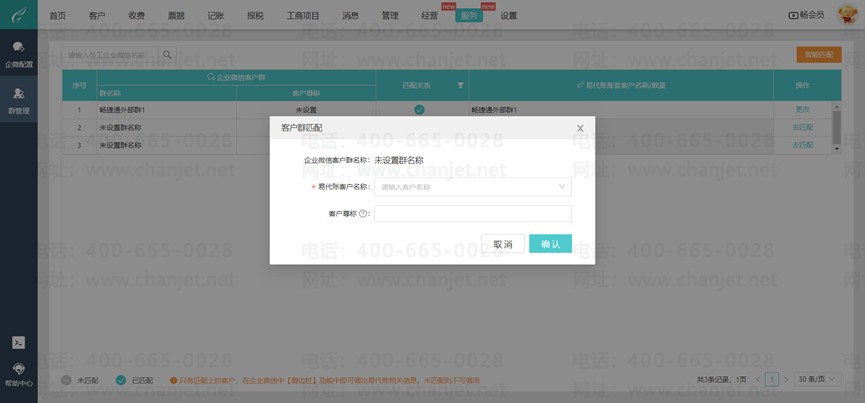Click the user avatar at top right
Image resolution: width=865 pixels, height=403 pixels.
point(846,15)
